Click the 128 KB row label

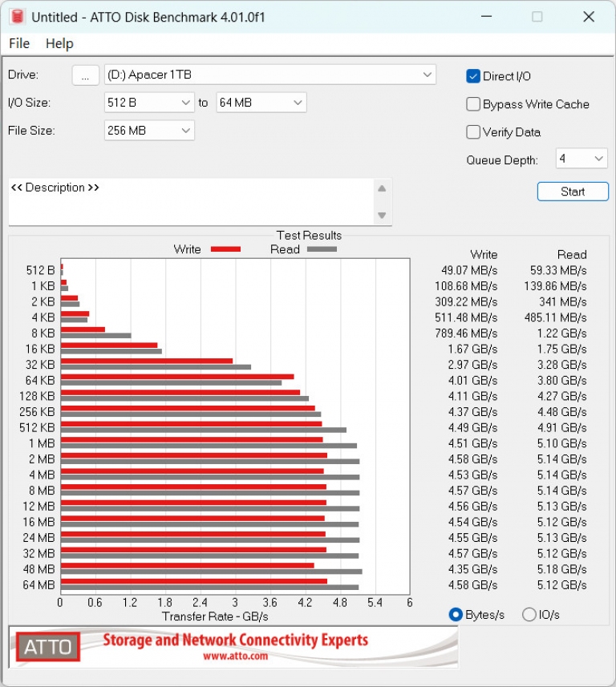37,396
